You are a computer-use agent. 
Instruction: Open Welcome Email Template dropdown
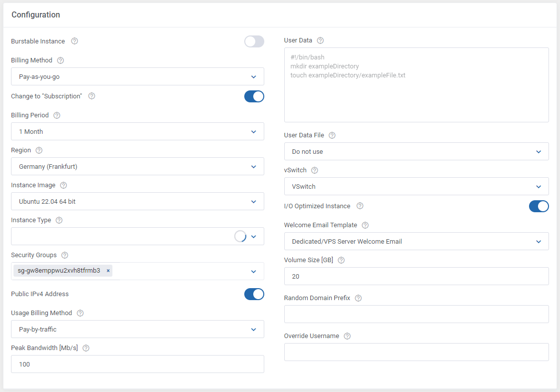click(417, 242)
